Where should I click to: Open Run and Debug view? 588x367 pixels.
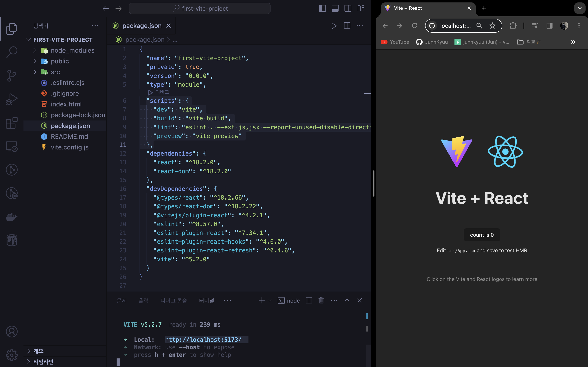[12, 99]
